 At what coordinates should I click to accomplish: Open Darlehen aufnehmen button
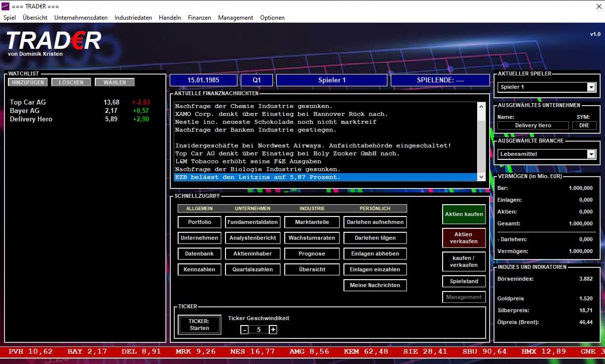[375, 222]
